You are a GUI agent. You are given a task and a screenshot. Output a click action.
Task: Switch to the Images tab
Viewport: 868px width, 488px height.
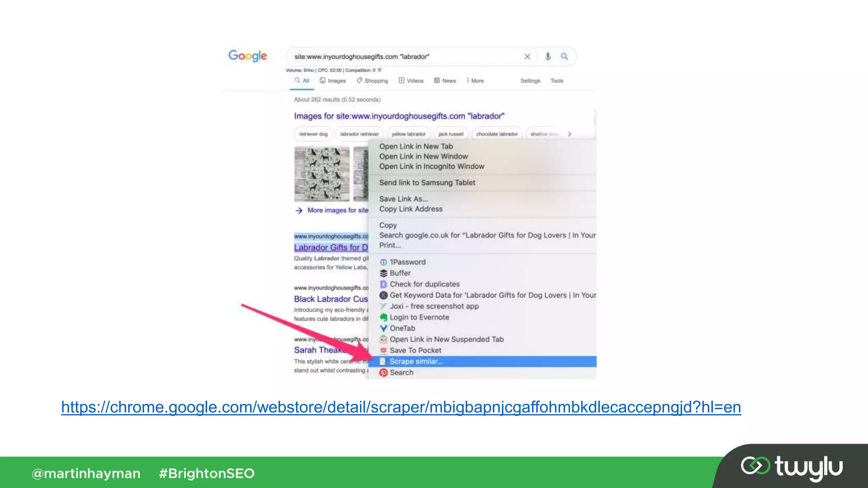(333, 80)
